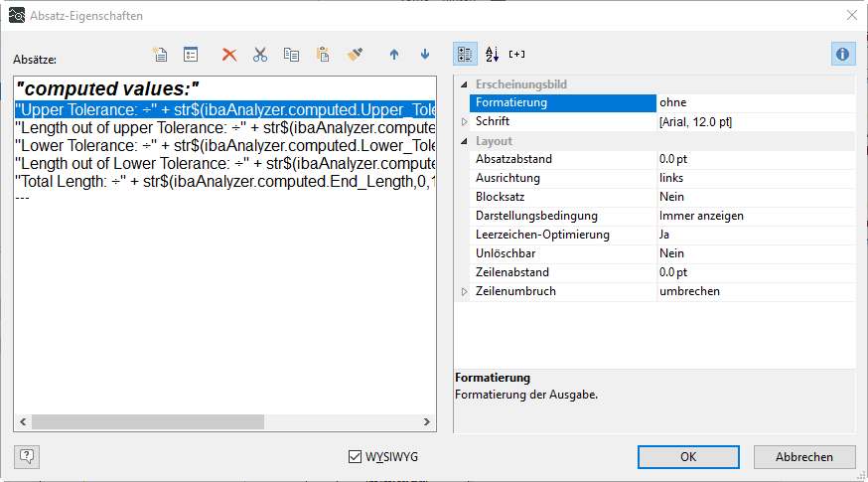Click the new paragraph icon

tap(159, 55)
